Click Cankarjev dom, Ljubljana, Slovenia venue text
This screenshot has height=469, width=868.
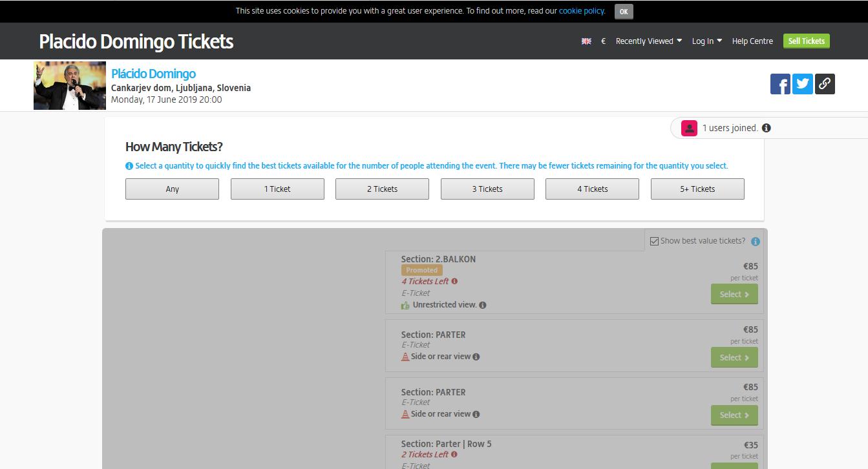pos(181,88)
